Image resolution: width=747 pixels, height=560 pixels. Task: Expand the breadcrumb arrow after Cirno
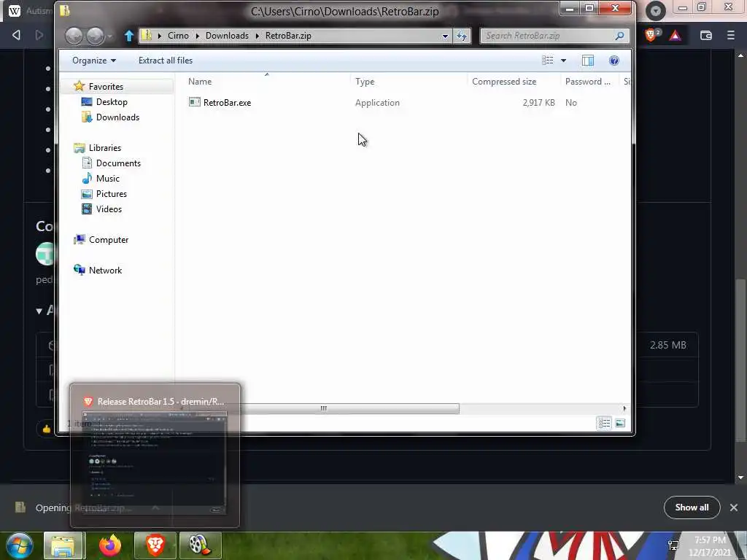coord(197,36)
